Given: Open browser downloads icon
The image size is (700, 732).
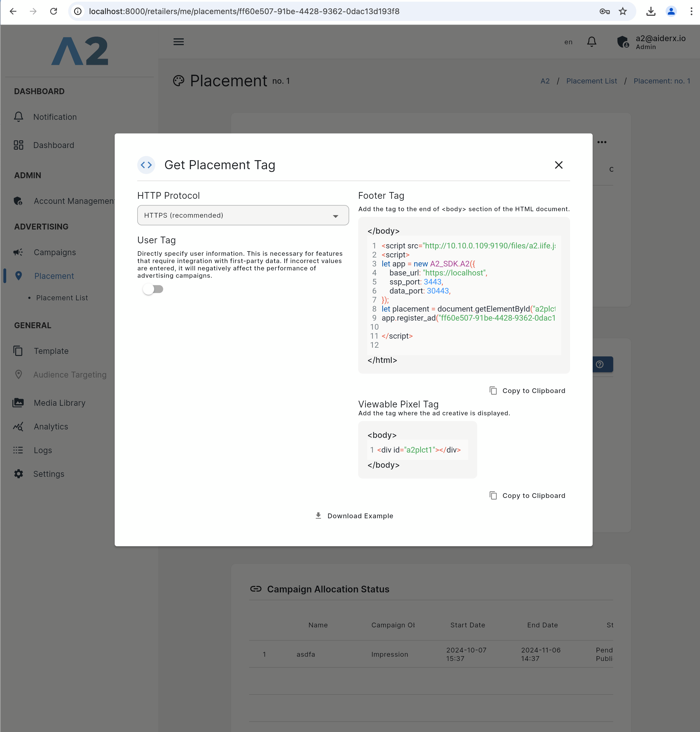Looking at the screenshot, I should point(651,11).
